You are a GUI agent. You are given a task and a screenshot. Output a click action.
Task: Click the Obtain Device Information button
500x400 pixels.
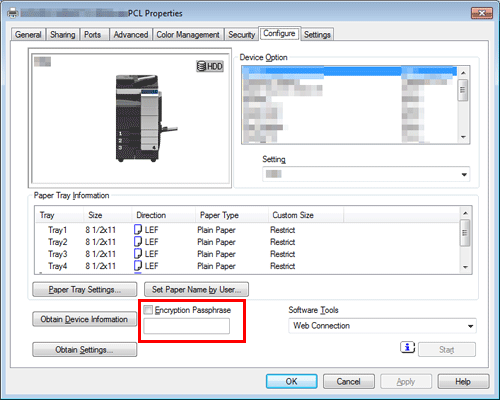click(x=84, y=319)
